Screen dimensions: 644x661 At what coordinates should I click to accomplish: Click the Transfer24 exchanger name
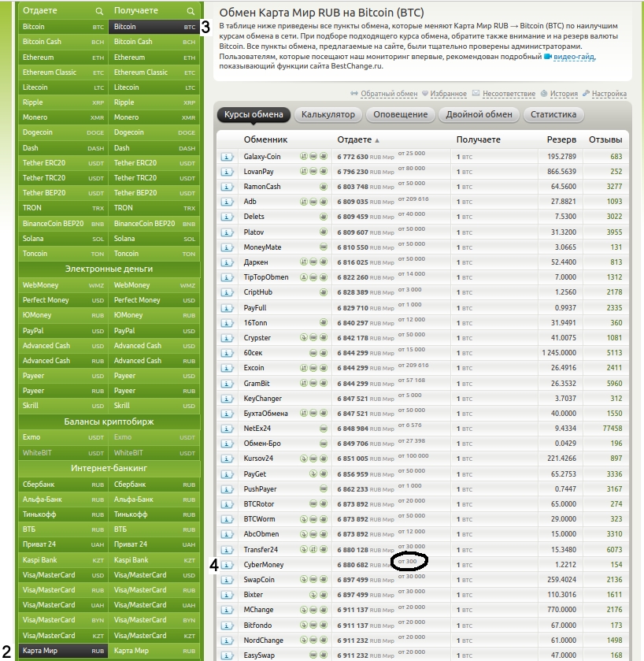[261, 550]
